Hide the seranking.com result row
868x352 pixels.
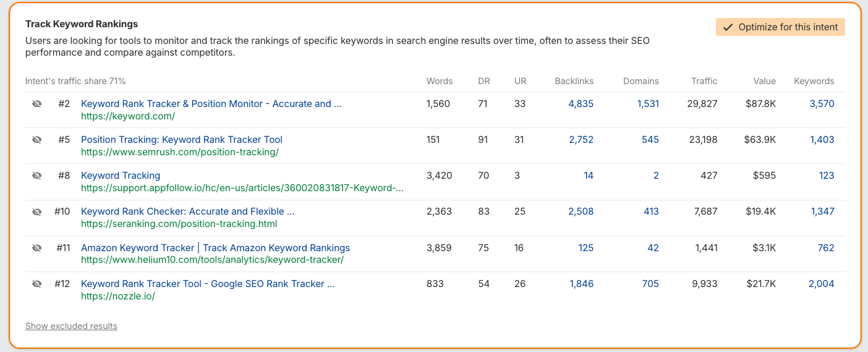pos(36,212)
